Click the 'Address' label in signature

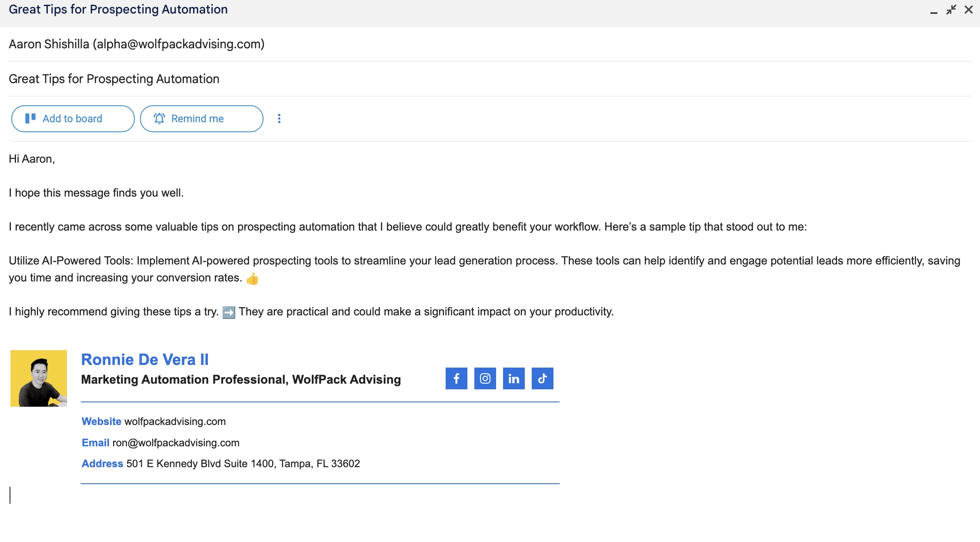point(102,464)
